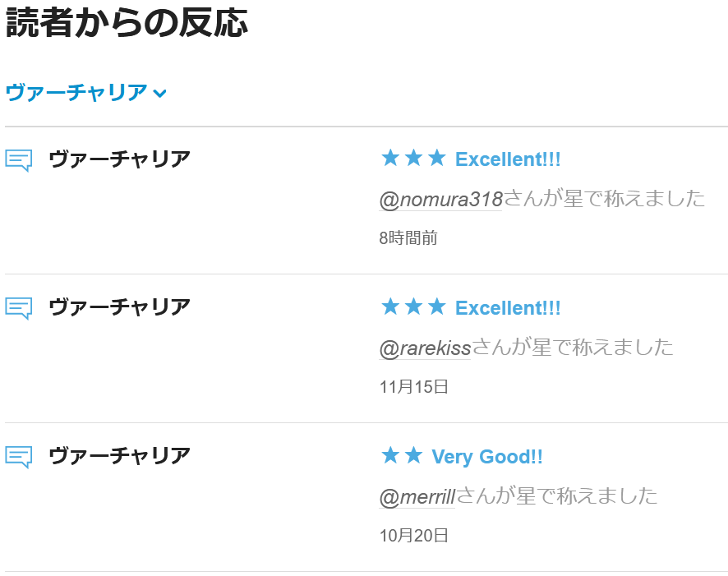Visit the @rarekiss user profile link
The image size is (728, 576).
425,348
